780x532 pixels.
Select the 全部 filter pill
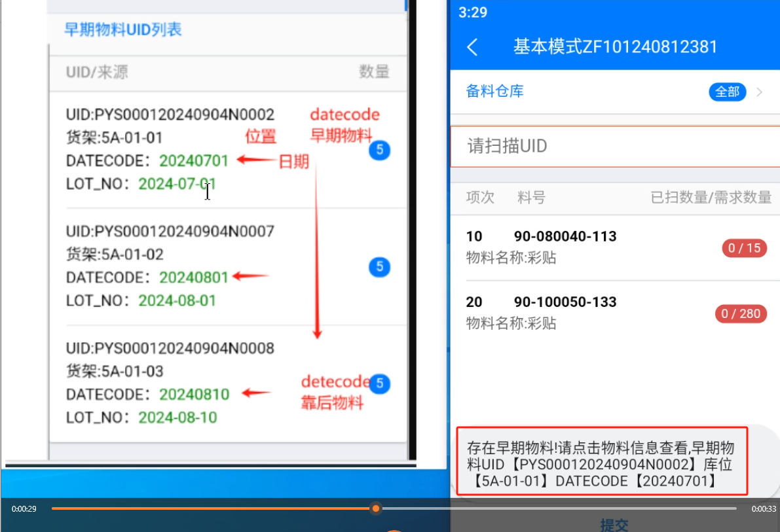coord(727,92)
